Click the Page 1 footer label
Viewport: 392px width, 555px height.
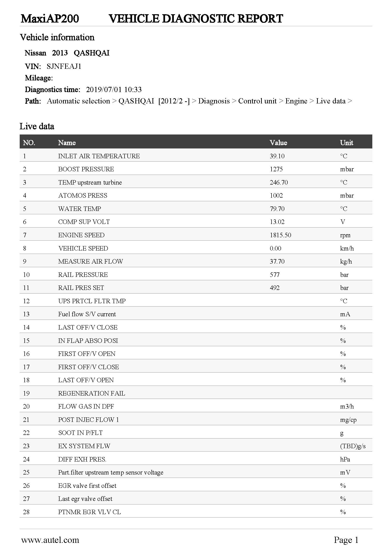(x=346, y=540)
